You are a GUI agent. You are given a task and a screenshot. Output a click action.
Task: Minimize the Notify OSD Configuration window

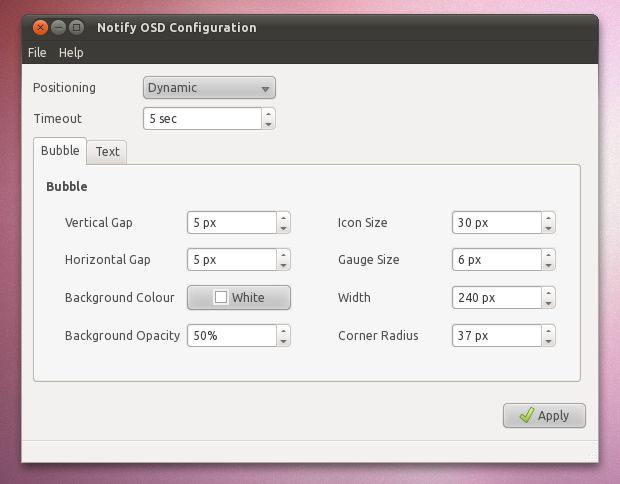click(x=59, y=28)
